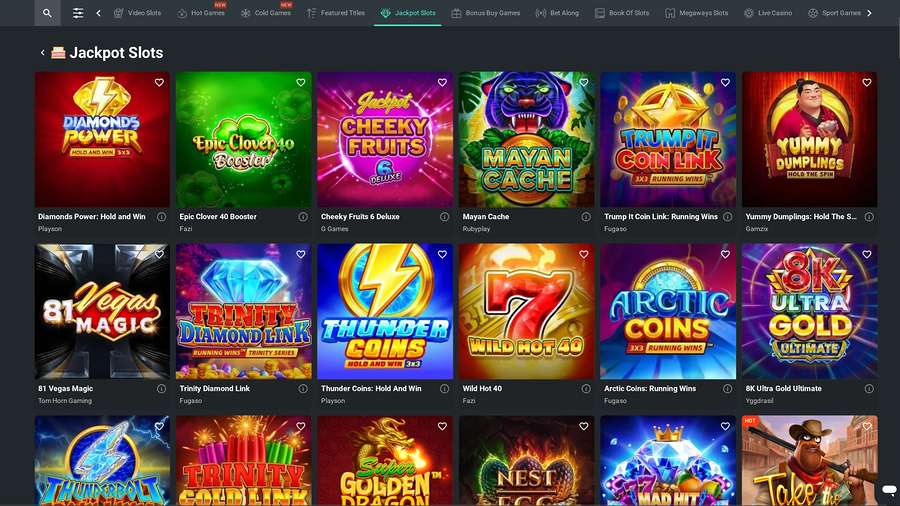Show info for 81 Vegas Magic

[x=161, y=389]
